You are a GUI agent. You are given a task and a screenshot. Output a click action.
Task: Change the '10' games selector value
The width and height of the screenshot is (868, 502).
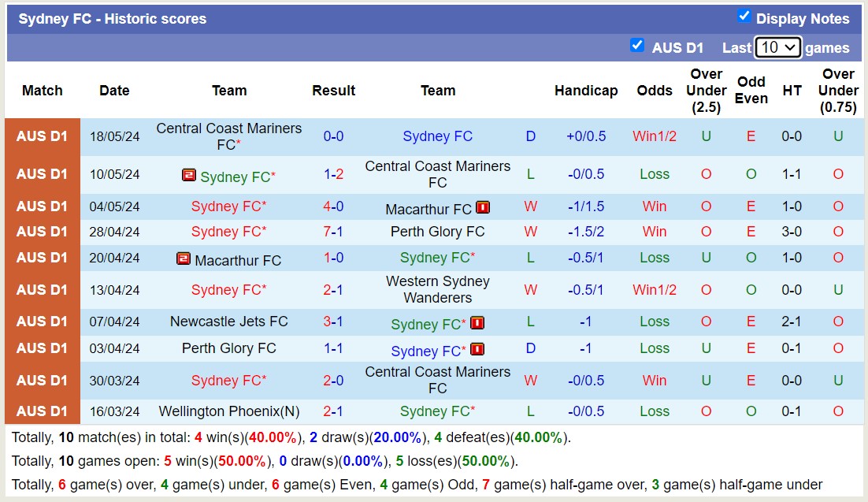779,47
